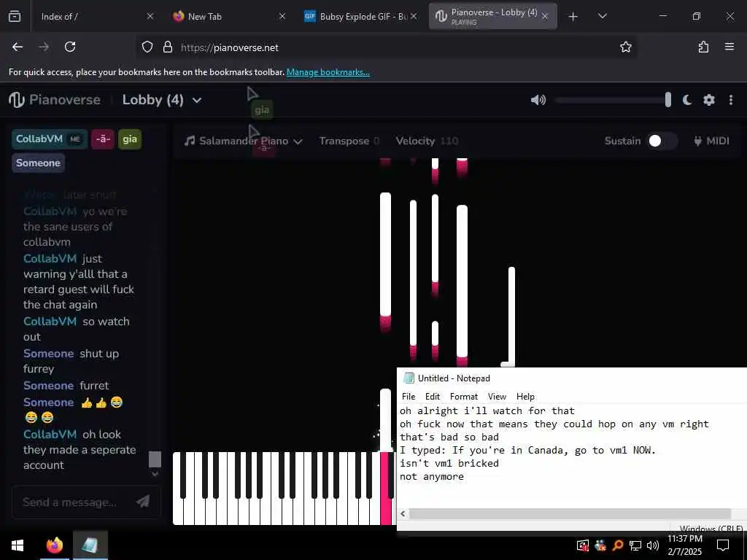Click the Manage bookmarks link
This screenshot has height=560, width=747.
pyautogui.click(x=328, y=72)
